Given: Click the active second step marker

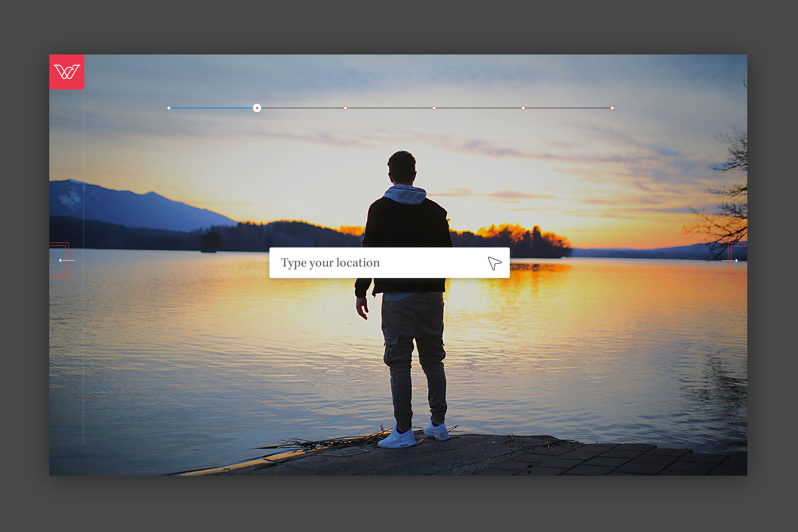Looking at the screenshot, I should [x=257, y=108].
